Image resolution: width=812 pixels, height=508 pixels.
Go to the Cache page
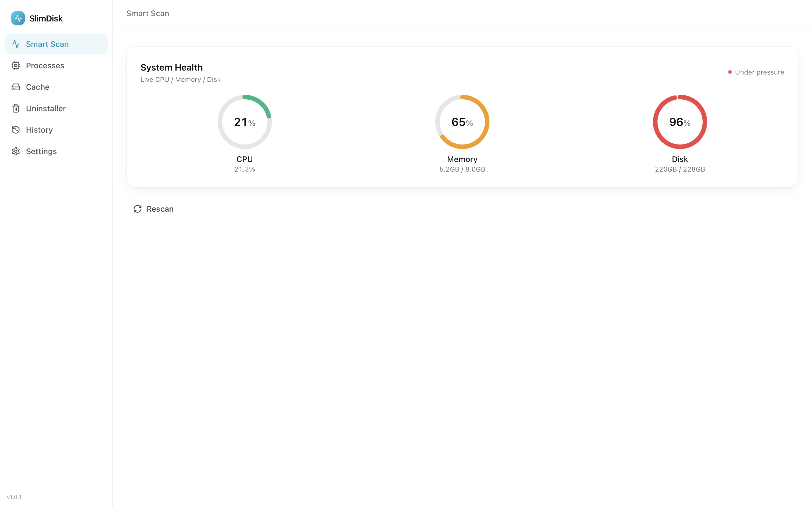(x=56, y=87)
